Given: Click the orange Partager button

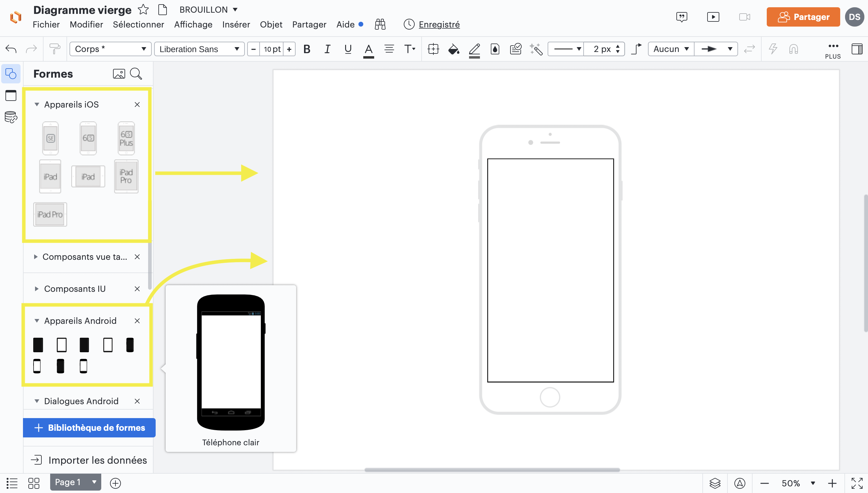Looking at the screenshot, I should point(803,17).
